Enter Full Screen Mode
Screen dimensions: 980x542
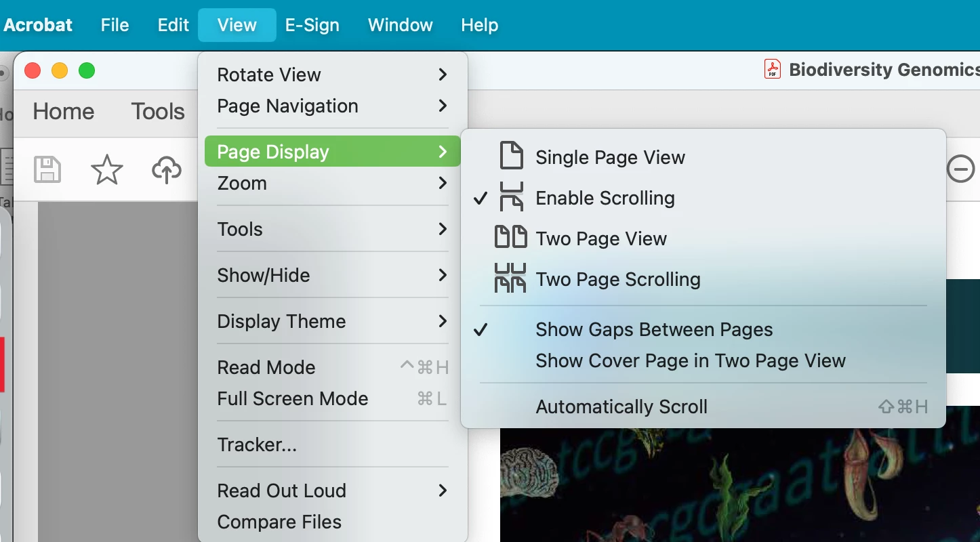click(332, 398)
